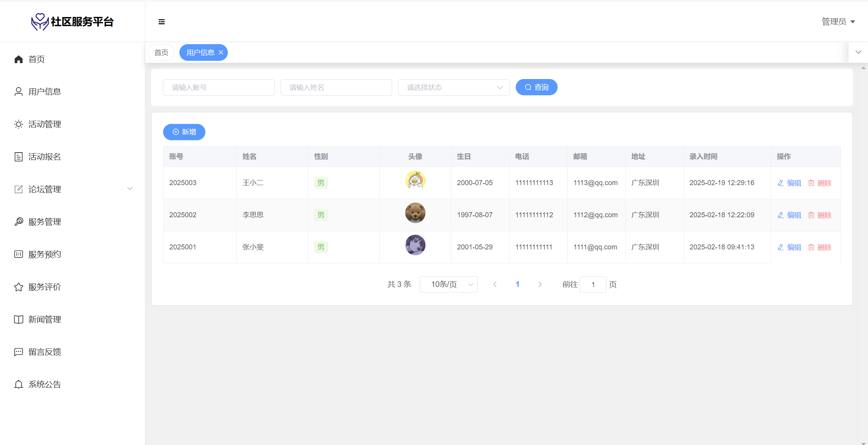The height and width of the screenshot is (445, 868).
Task: Close the 用户信息 tab
Action: click(221, 53)
